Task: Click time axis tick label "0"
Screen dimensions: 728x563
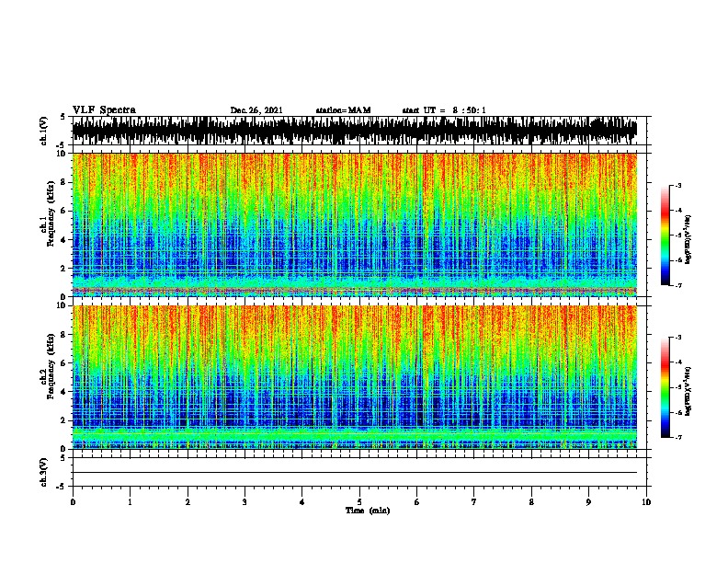Action: [73, 502]
